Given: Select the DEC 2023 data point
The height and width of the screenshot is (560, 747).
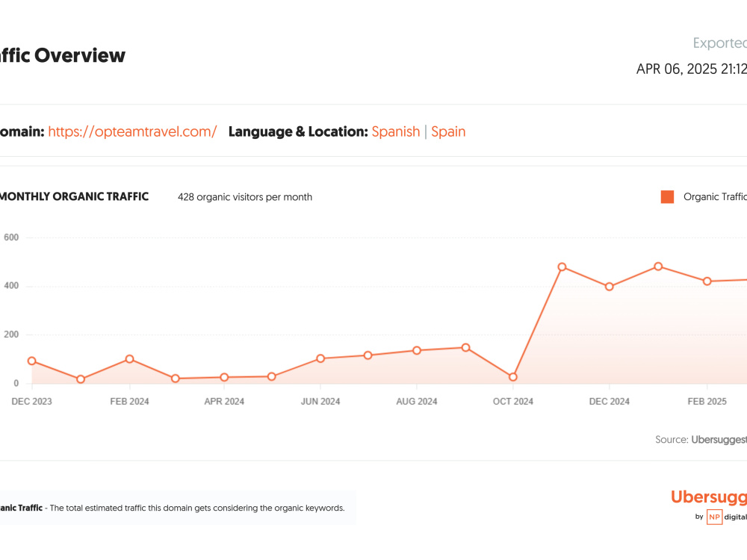Looking at the screenshot, I should tap(32, 361).
